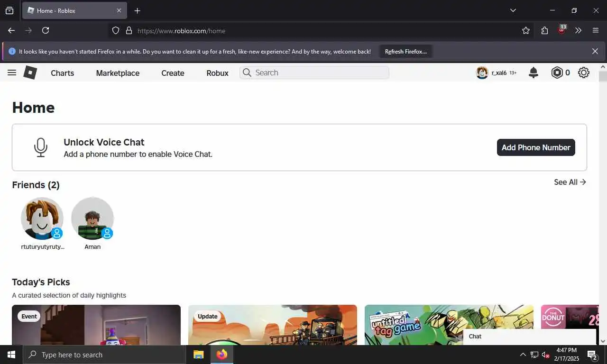This screenshot has width=607, height=364.
Task: Click Firefox icon in taskbar
Action: coord(221,355)
